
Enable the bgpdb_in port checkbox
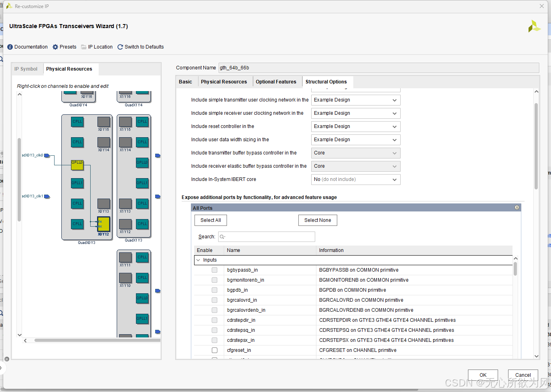[x=215, y=290]
